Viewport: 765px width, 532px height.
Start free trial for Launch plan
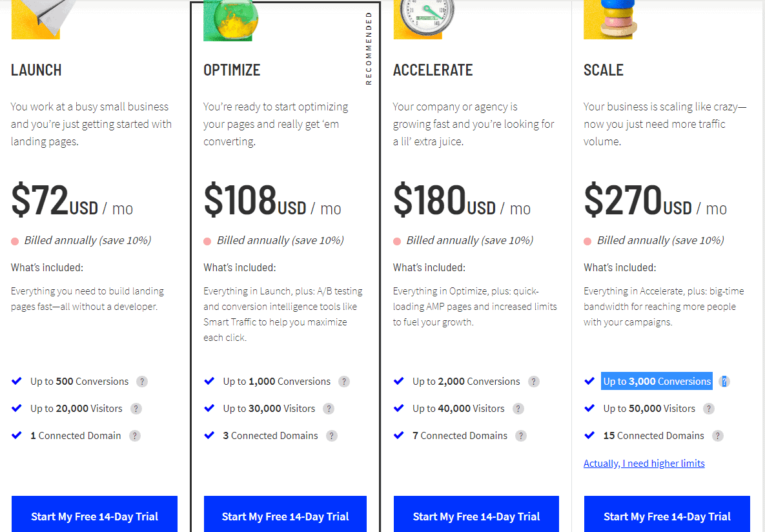[x=95, y=515]
